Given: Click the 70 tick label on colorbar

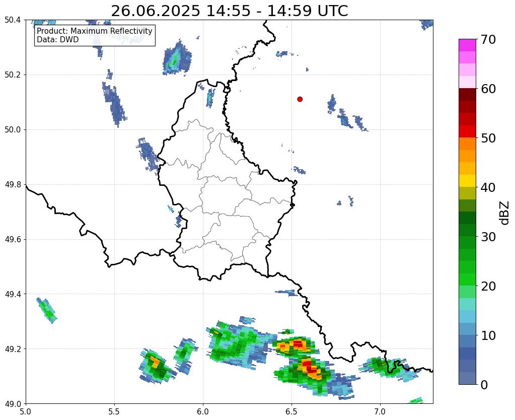Looking at the screenshot, I should pyautogui.click(x=488, y=39).
